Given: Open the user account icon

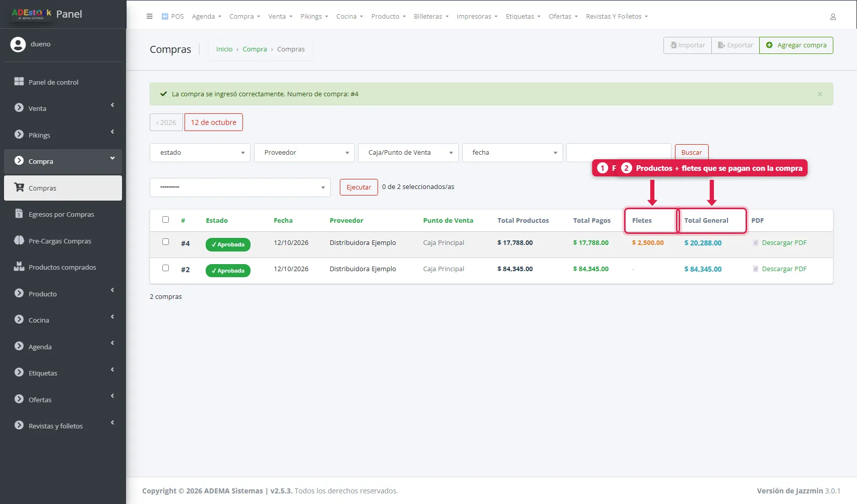Looking at the screenshot, I should pos(833,17).
